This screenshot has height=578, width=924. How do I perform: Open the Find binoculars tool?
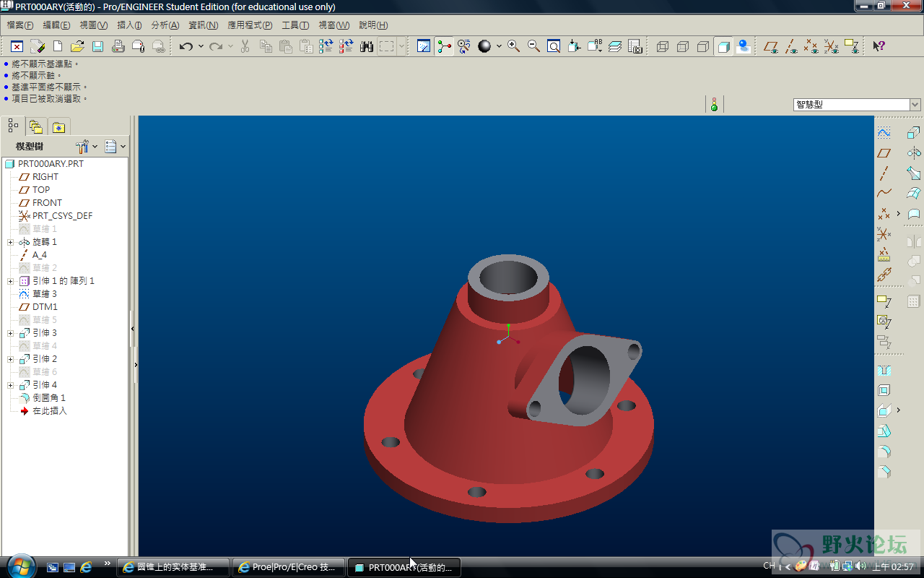[366, 46]
